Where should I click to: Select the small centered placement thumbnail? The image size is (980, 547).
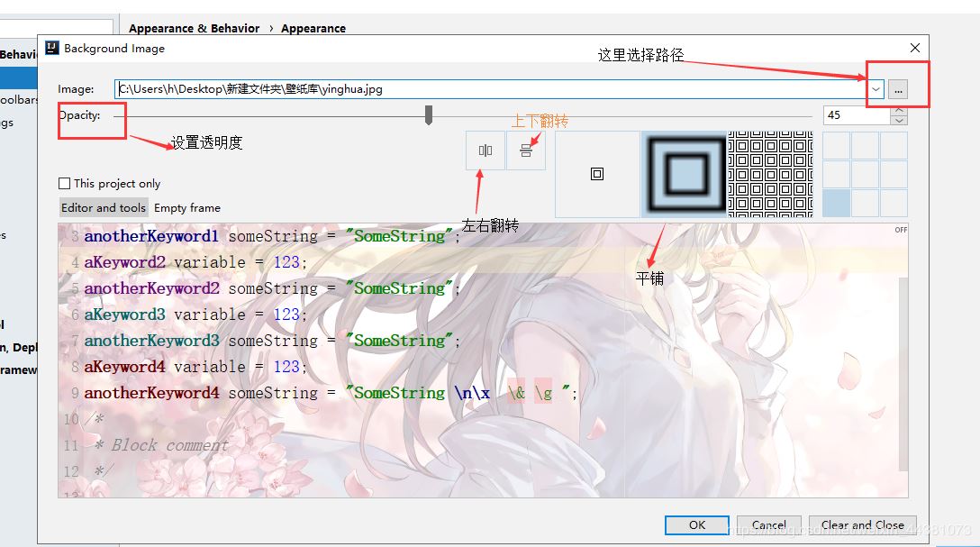pyautogui.click(x=596, y=173)
